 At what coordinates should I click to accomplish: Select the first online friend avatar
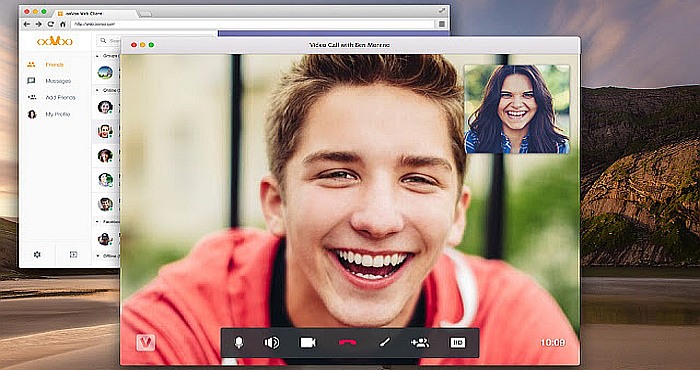click(105, 107)
